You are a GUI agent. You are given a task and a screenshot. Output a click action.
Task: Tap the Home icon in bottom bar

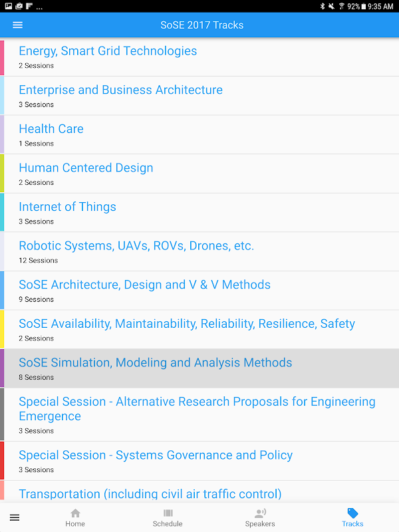coord(75,513)
